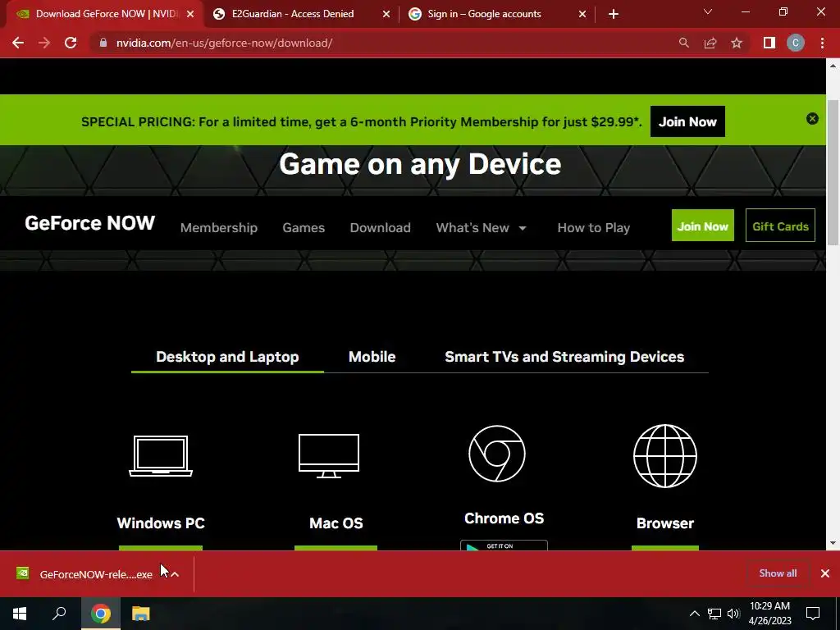Click the Gift Cards button

(780, 226)
